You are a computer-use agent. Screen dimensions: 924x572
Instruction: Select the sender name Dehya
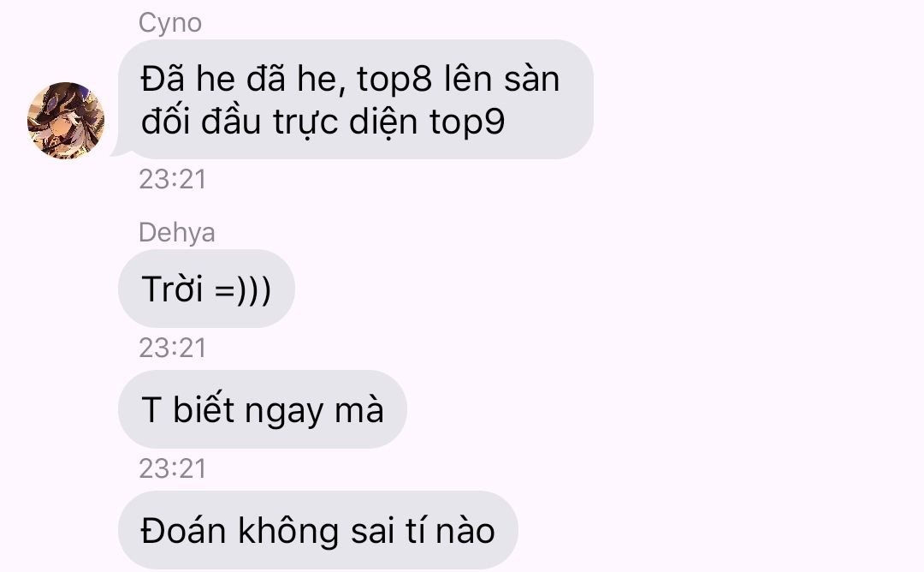coord(177,232)
